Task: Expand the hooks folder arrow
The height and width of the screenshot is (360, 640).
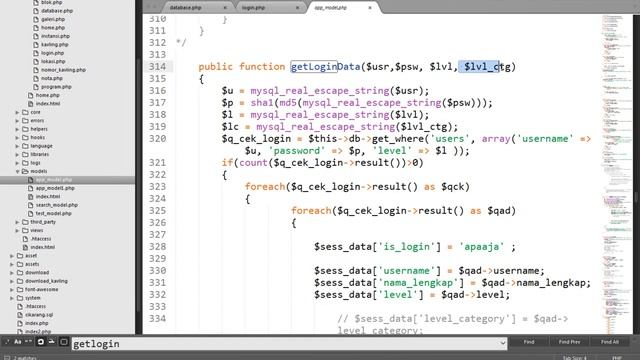Action: (x=17, y=138)
